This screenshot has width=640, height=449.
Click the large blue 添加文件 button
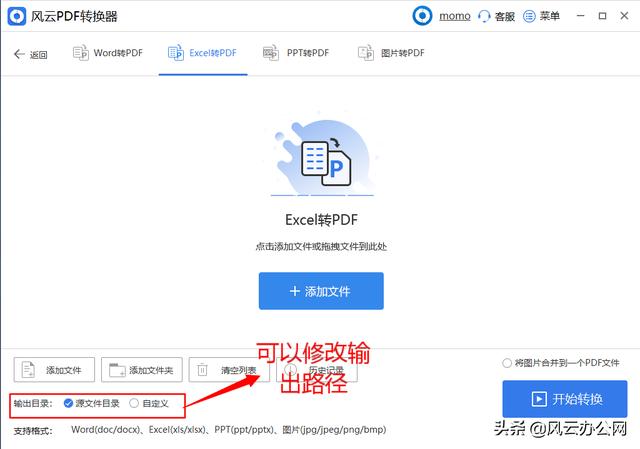click(x=321, y=291)
